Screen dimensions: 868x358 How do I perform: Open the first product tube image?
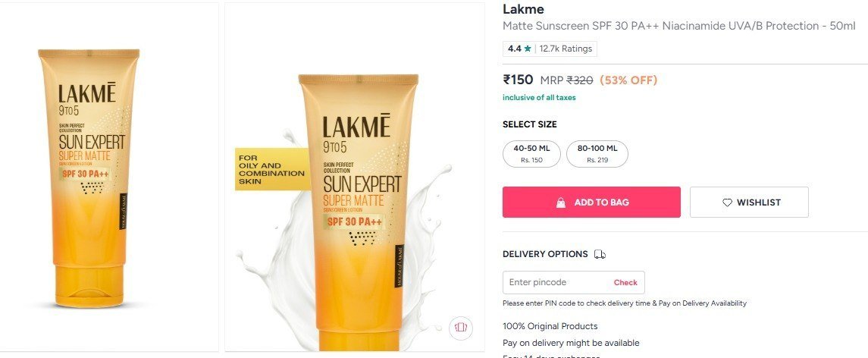[109, 177]
